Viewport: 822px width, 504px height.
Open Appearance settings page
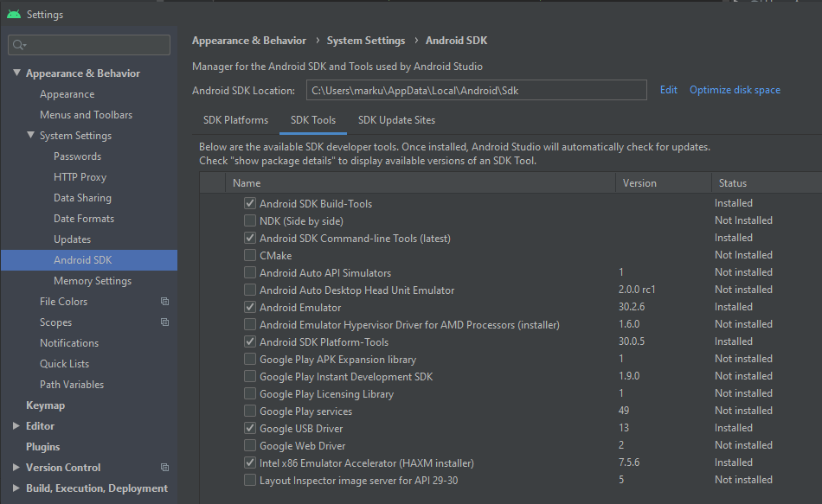(67, 94)
